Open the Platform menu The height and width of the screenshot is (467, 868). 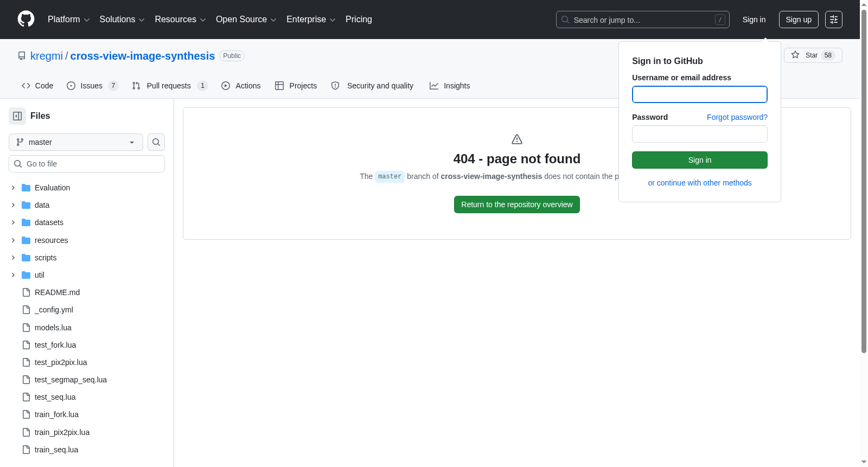coord(68,20)
